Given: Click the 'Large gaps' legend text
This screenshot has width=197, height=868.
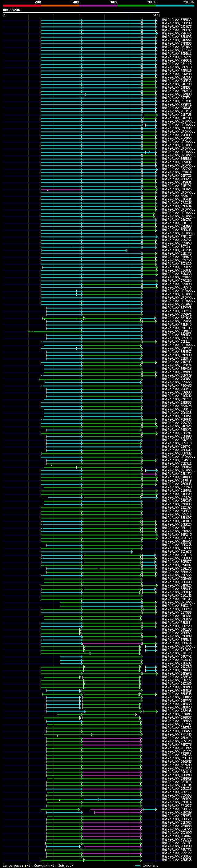Looking at the screenshot, I should pyautogui.click(x=13, y=865).
